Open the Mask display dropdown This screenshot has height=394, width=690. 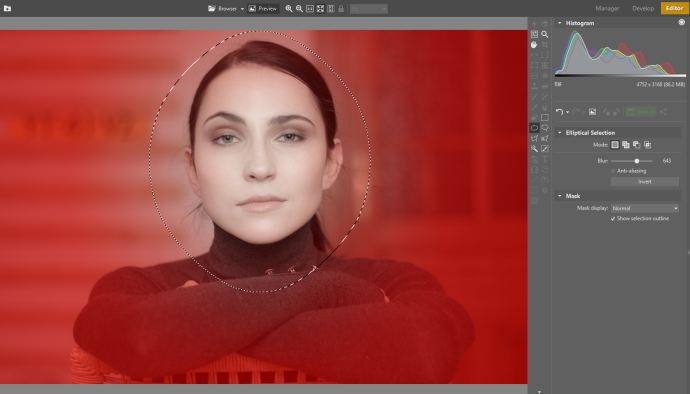tap(645, 208)
